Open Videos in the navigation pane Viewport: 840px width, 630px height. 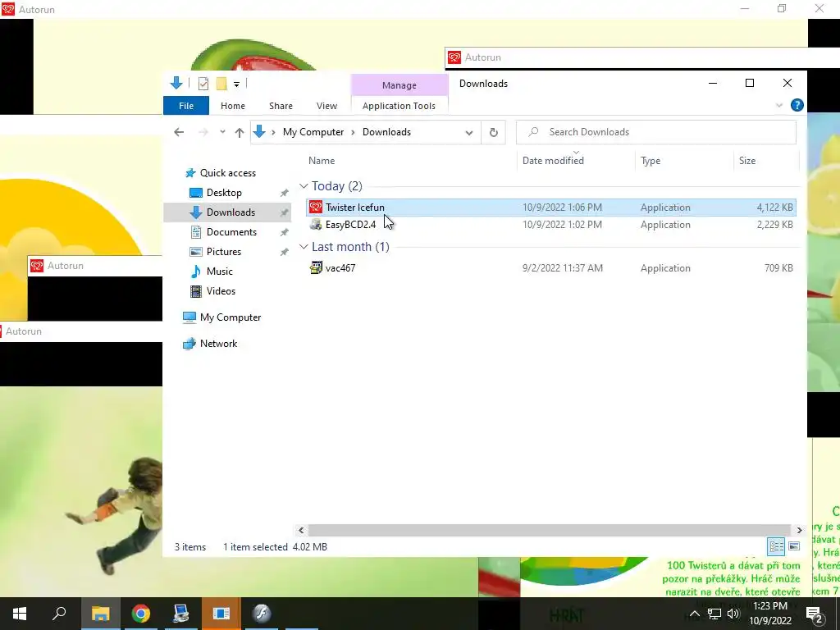tap(221, 291)
